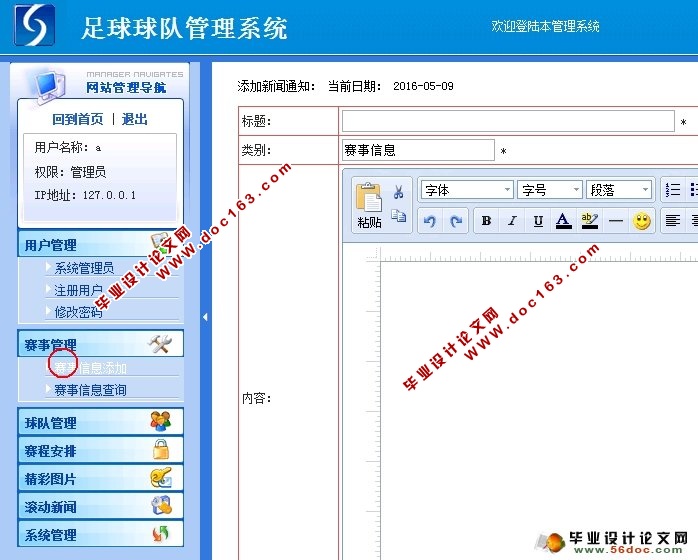
Task: Click inside the content editing area
Action: click(x=539, y=410)
